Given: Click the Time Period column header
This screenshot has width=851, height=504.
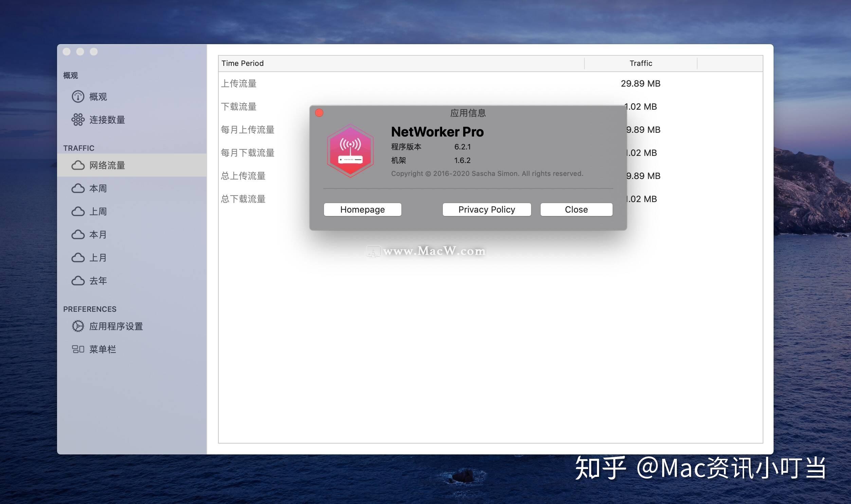Looking at the screenshot, I should click(242, 63).
